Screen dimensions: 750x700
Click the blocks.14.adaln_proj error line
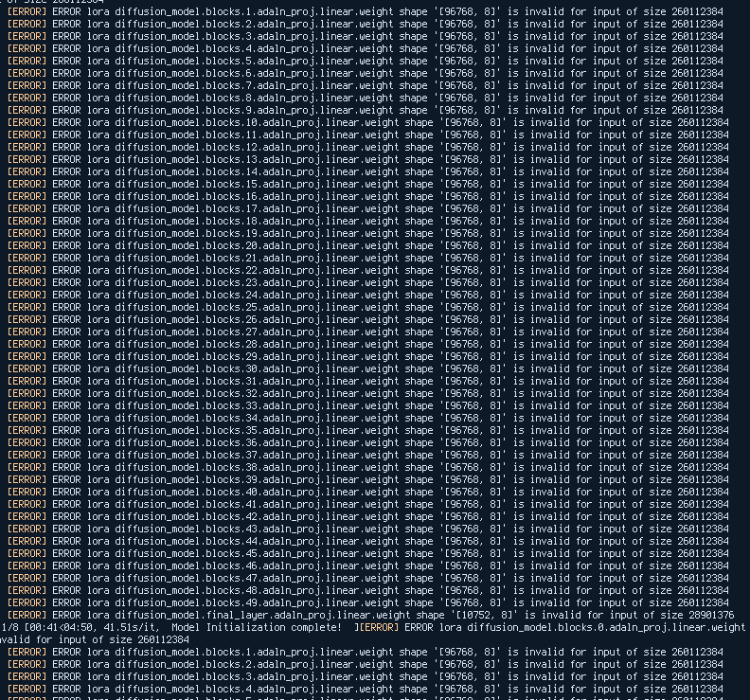(x=367, y=171)
